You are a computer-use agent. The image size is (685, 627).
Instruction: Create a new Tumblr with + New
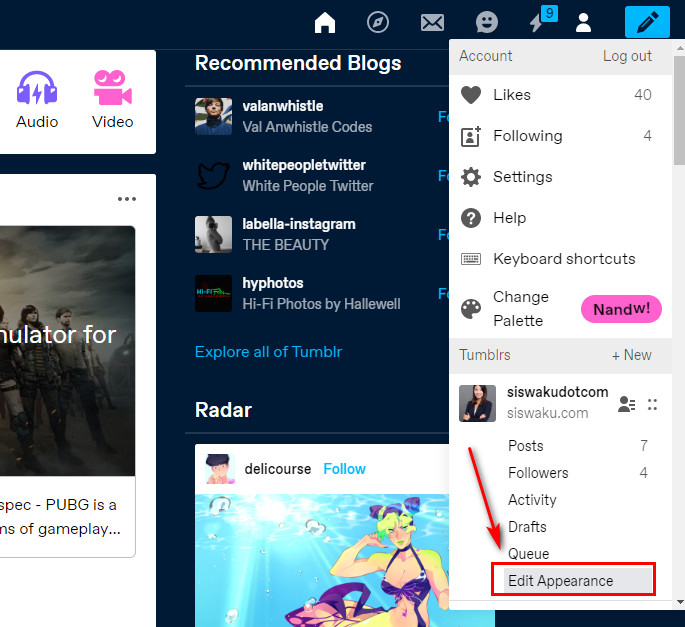click(x=632, y=355)
